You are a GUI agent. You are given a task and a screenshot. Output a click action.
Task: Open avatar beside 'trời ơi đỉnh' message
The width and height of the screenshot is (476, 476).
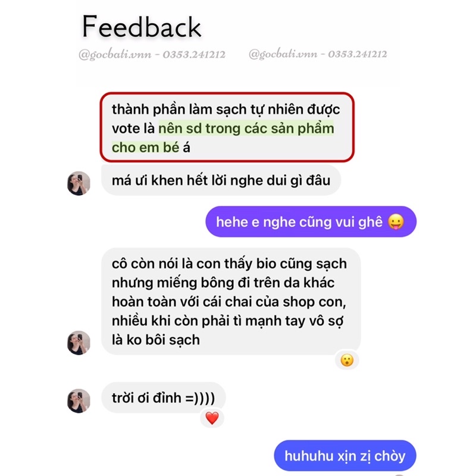pos(79,400)
